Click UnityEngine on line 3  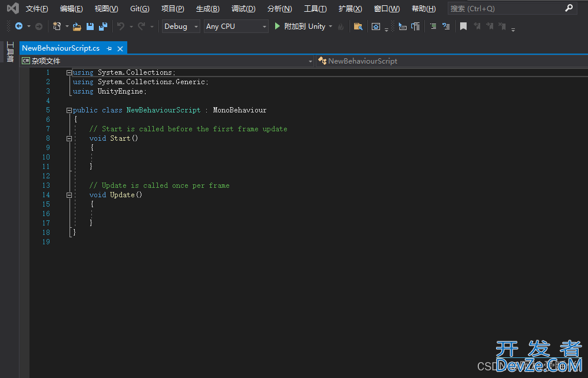pos(120,91)
